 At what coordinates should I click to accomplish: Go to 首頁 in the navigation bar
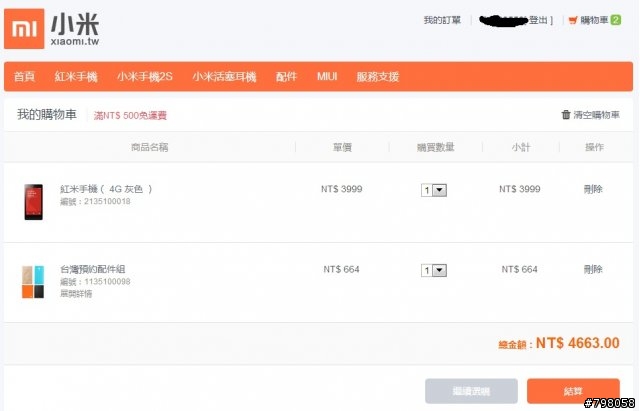pos(24,76)
